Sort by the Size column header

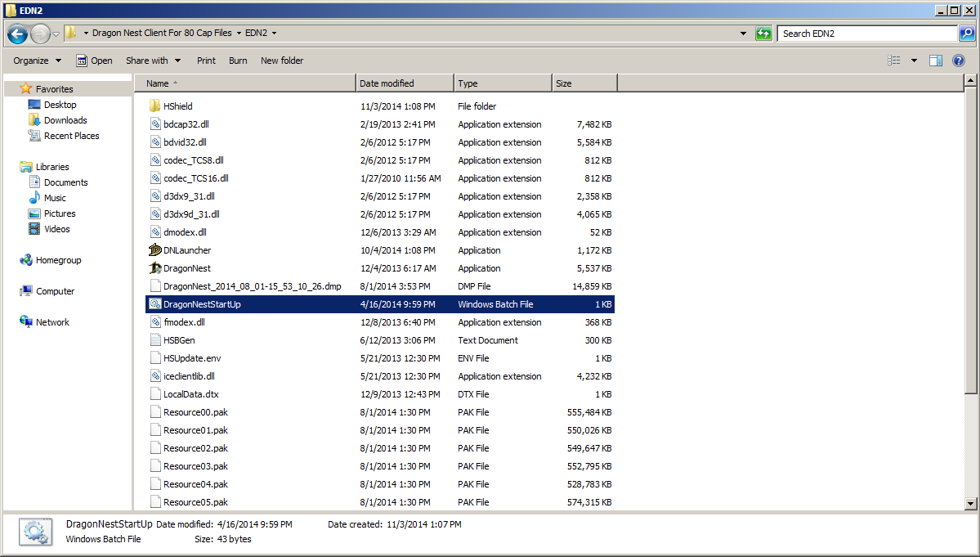pos(584,83)
